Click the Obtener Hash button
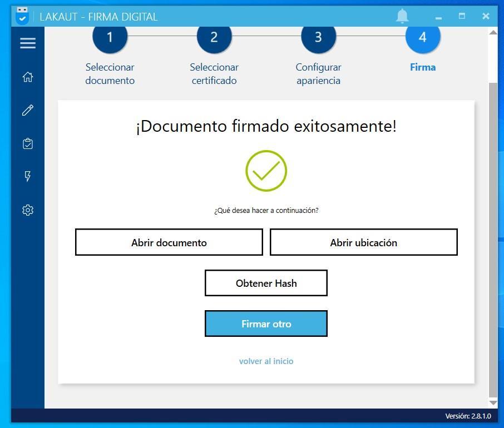This screenshot has height=428, width=504. [266, 283]
